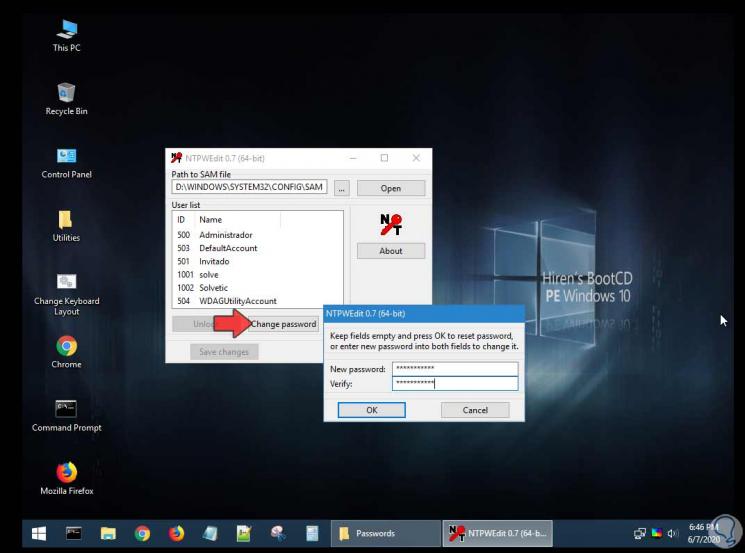The image size is (745, 553).
Task: Open This PC desktop icon
Action: point(67,36)
